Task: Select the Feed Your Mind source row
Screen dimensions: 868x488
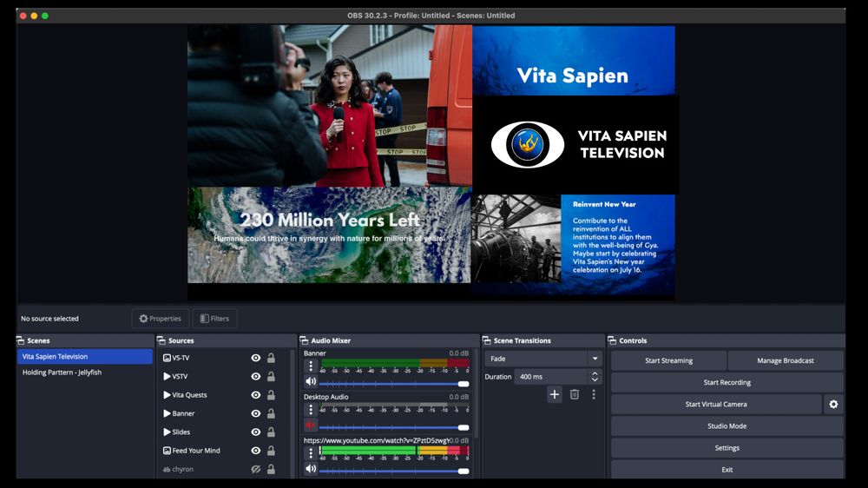Action: pos(224,451)
